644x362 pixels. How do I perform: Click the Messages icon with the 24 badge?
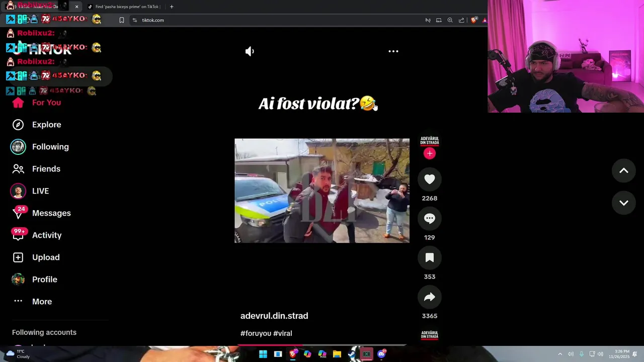(x=19, y=212)
